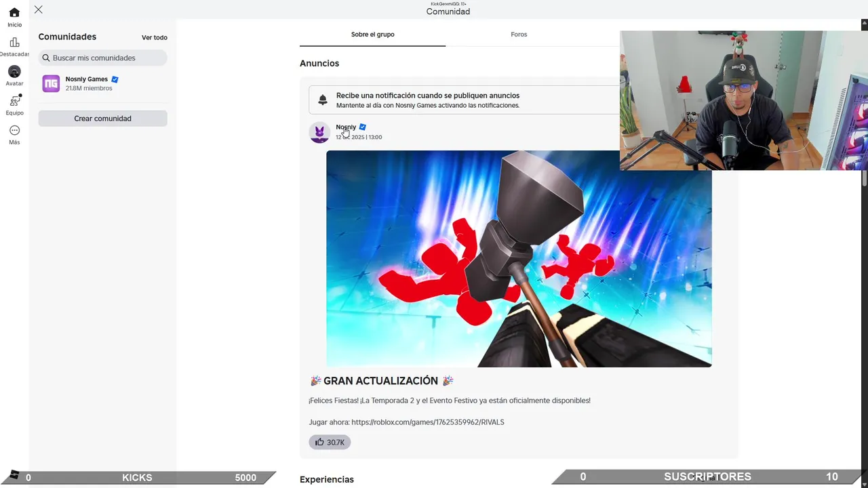Click Ver todo link
This screenshot has height=488, width=868.
pyautogui.click(x=155, y=37)
